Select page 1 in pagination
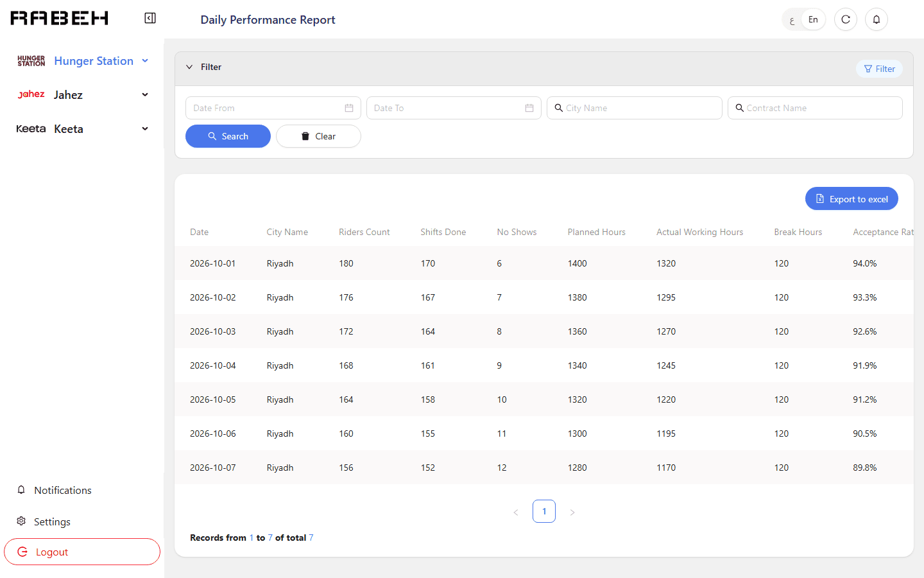Screen dimensions: 924x578 click(544, 511)
